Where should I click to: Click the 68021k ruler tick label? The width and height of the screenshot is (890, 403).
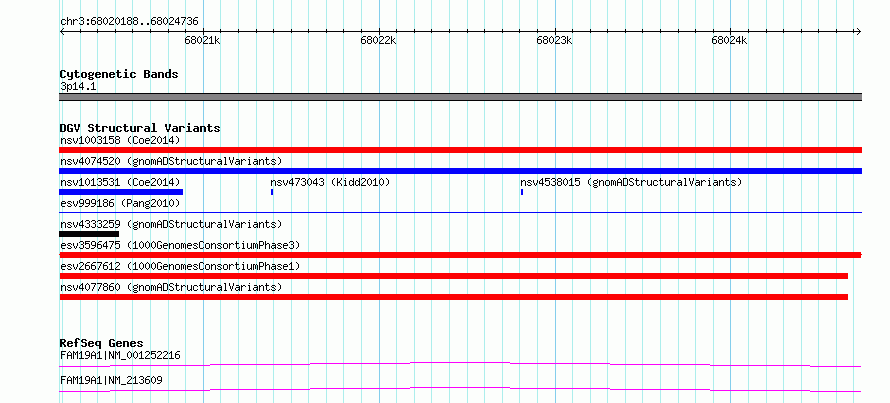pos(203,40)
